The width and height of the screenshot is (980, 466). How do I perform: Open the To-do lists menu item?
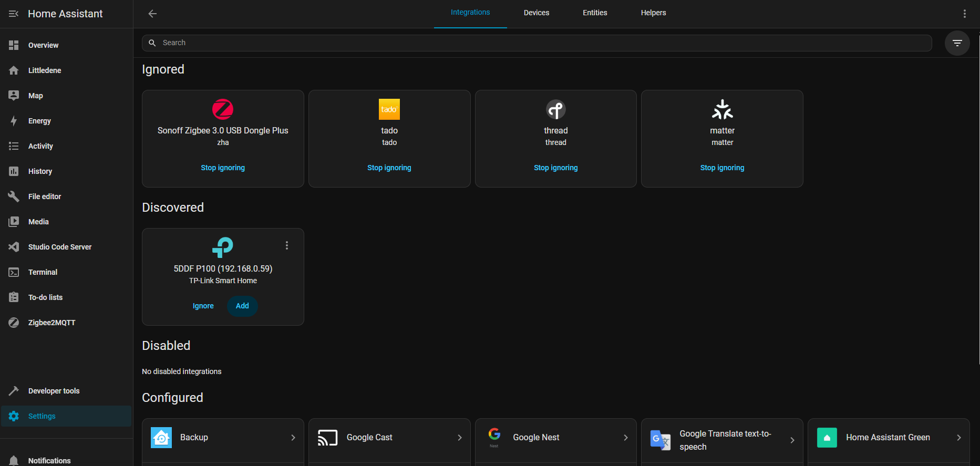(x=66, y=297)
